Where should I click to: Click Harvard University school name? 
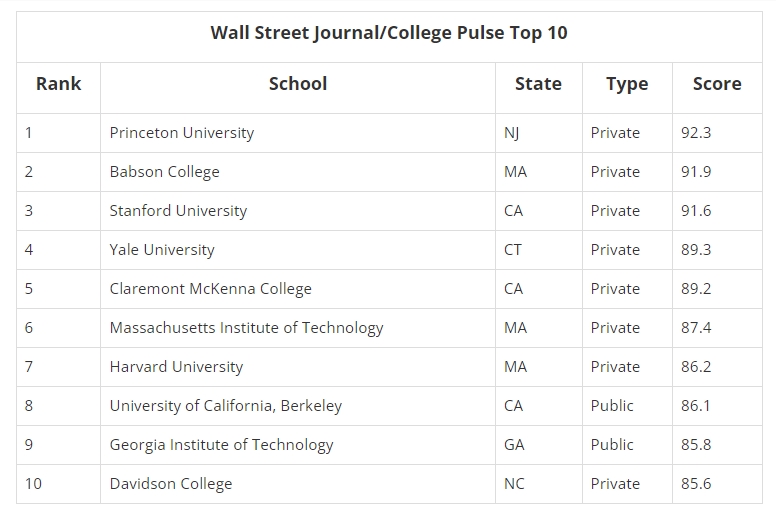coord(176,367)
